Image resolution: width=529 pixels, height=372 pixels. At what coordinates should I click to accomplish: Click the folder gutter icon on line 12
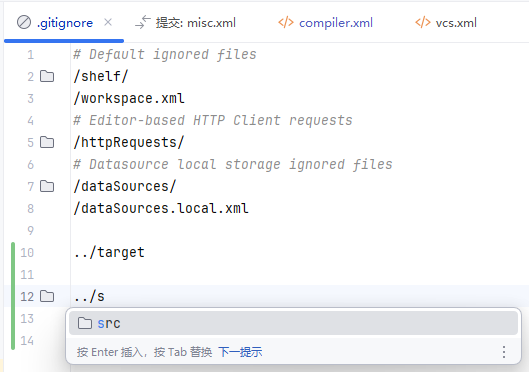(47, 296)
